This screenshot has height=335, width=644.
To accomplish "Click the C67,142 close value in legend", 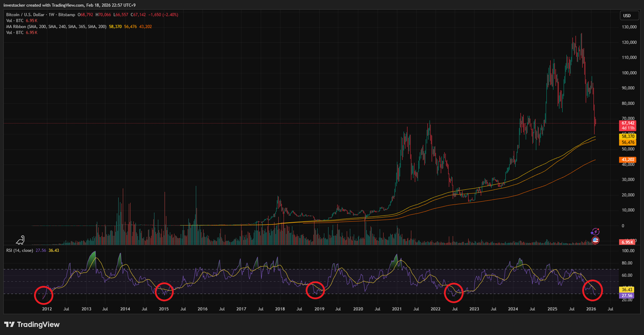I will tap(138, 15).
